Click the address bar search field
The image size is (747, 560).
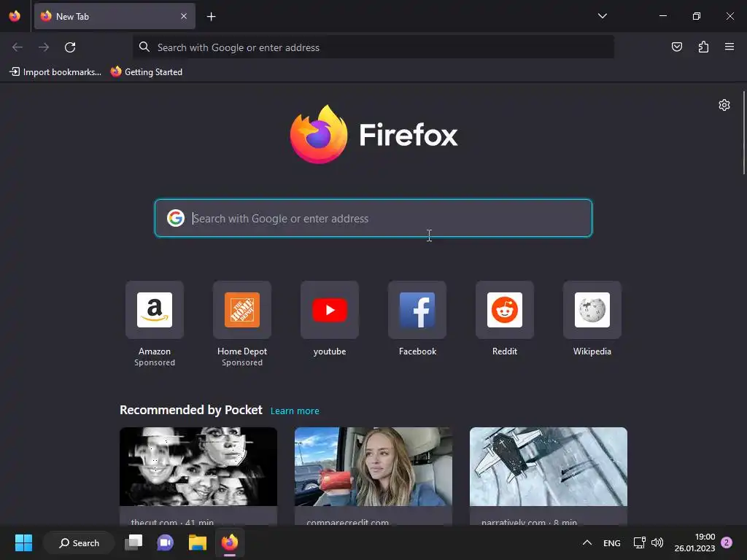coord(373,47)
